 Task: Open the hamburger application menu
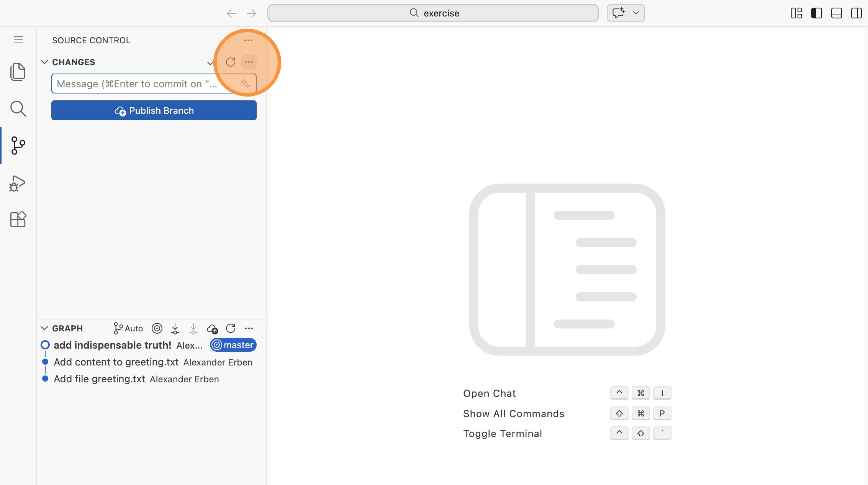(x=18, y=40)
